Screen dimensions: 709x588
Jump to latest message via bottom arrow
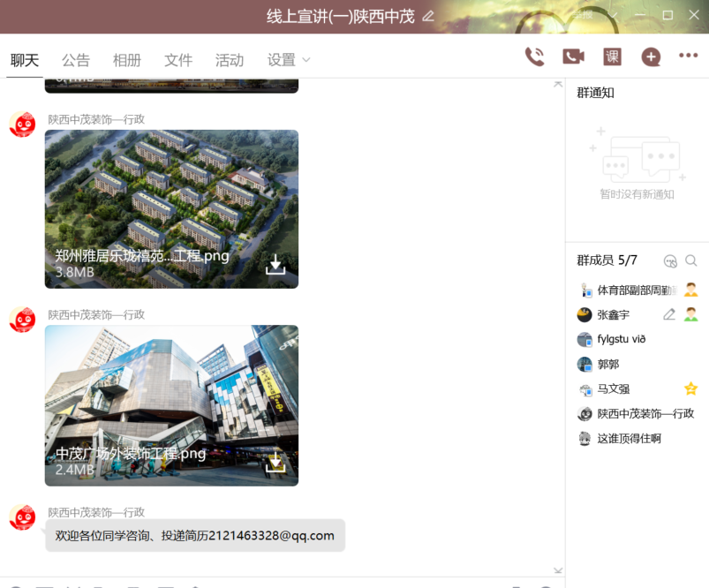click(557, 570)
